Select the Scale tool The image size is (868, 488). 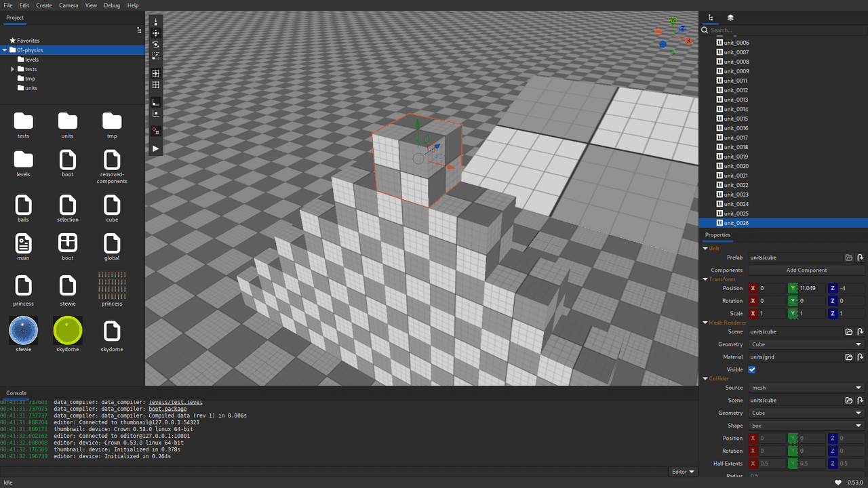[155, 56]
